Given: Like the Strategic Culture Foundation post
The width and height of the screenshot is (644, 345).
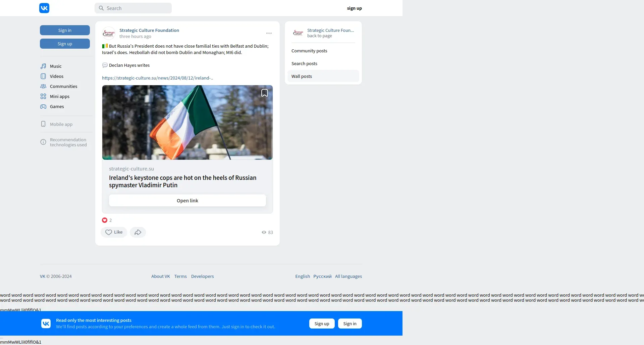Looking at the screenshot, I should (114, 232).
